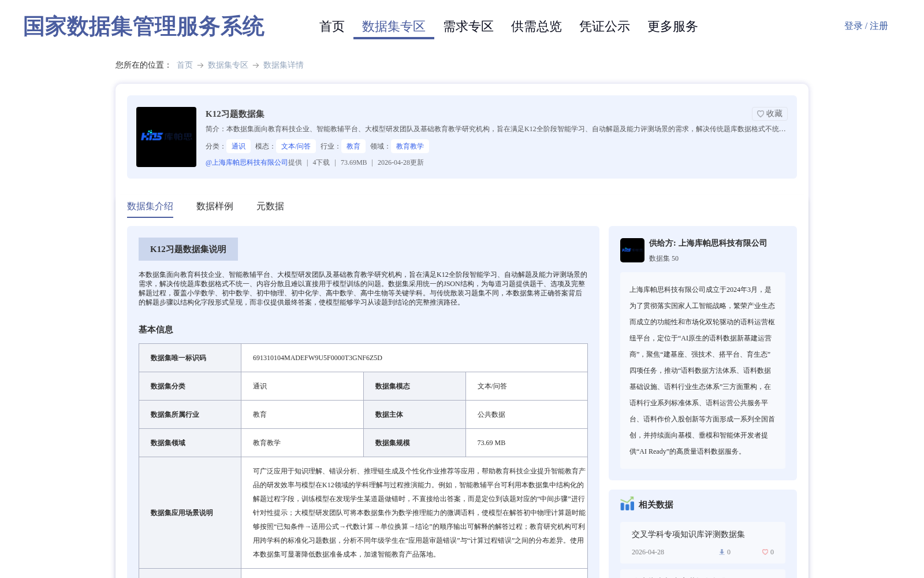Click 数据集专区 in the breadcrumb
924x578 pixels.
pos(228,65)
